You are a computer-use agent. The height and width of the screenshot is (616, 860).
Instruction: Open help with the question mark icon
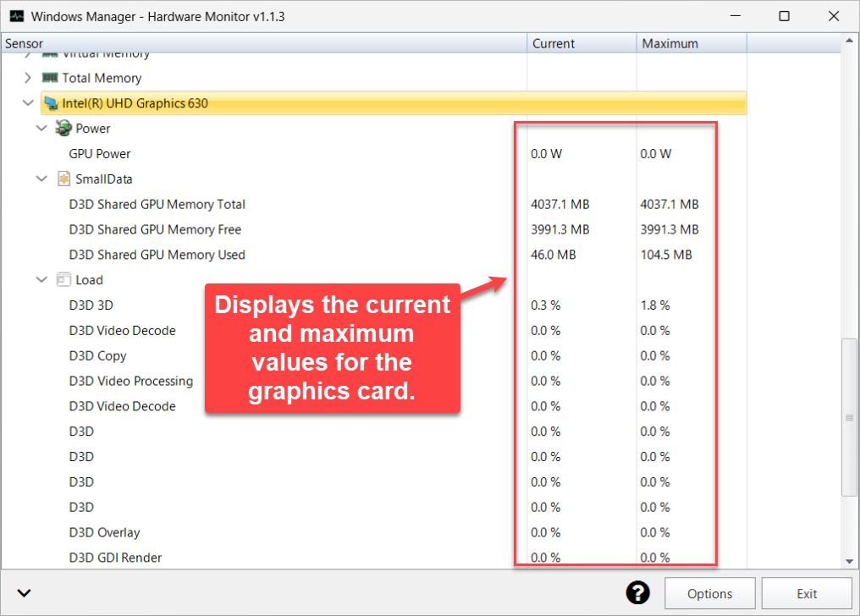tap(638, 593)
